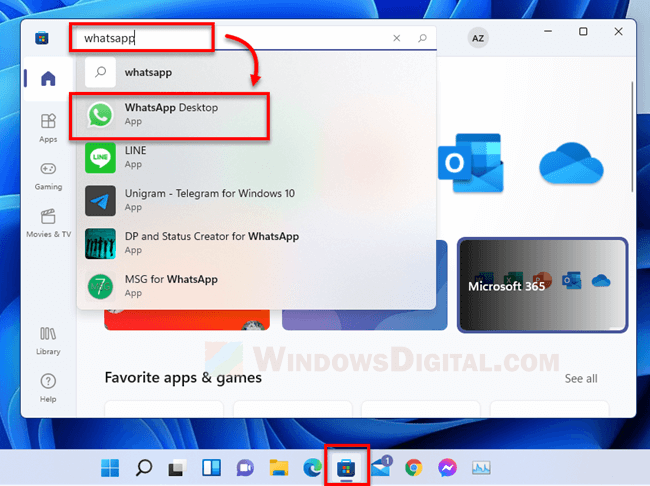Open Widgets from the taskbar
This screenshot has height=486, width=650.
coord(211,468)
